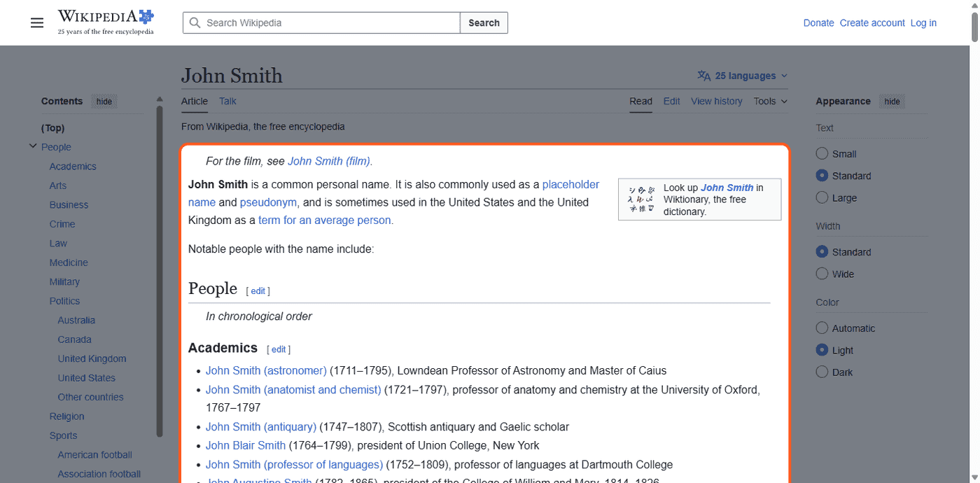Jump to Australia in Contents
This screenshot has width=980, height=483.
tap(76, 321)
